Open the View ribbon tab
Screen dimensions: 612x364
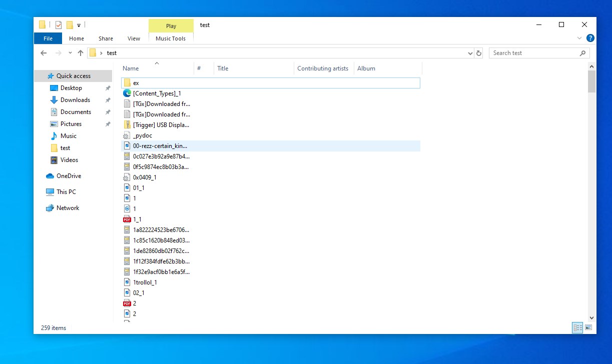click(134, 38)
